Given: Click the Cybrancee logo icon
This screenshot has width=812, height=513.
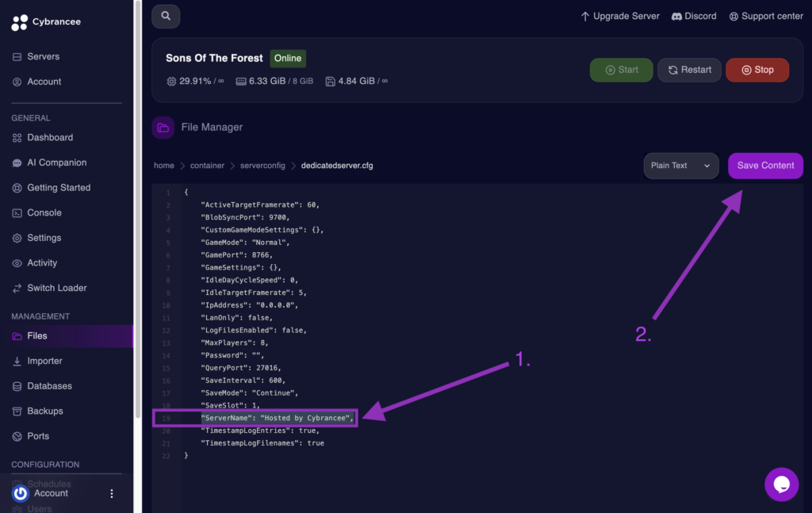Looking at the screenshot, I should (x=19, y=22).
